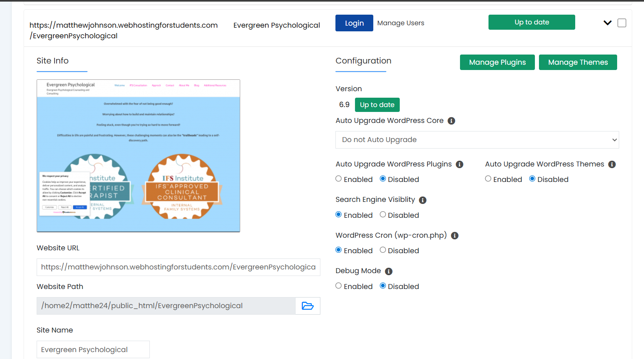Open Manage Users link

(x=401, y=23)
